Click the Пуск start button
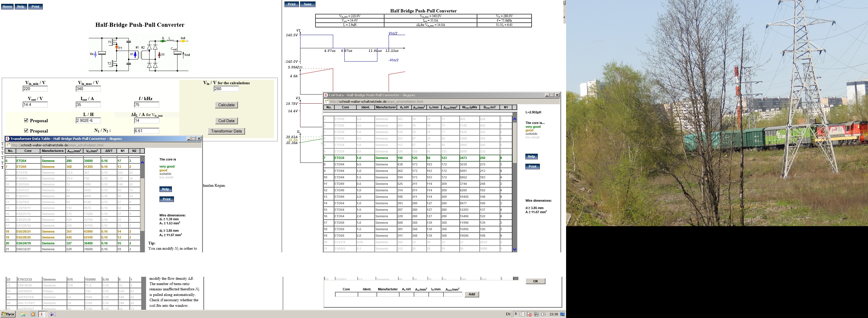The width and height of the screenshot is (868, 318). point(8,314)
